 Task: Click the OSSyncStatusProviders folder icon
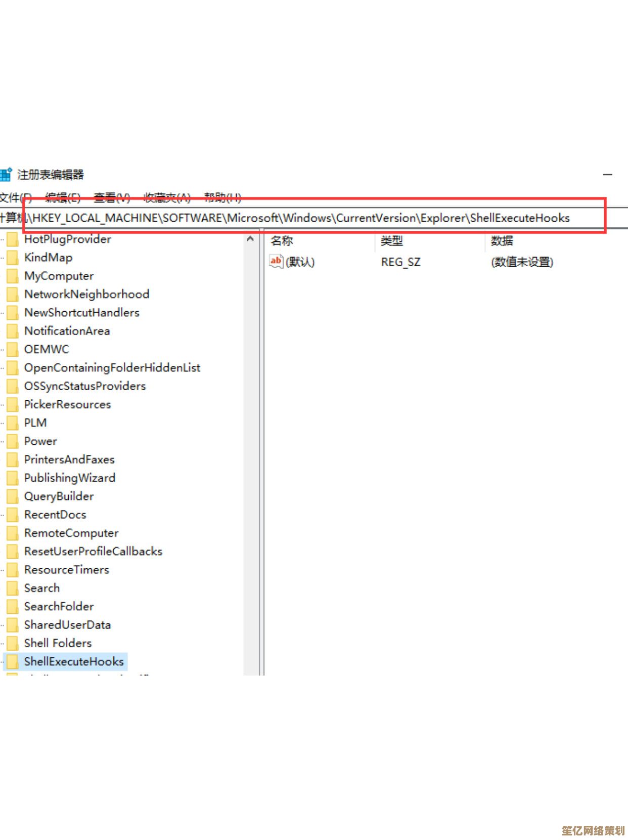pos(13,386)
